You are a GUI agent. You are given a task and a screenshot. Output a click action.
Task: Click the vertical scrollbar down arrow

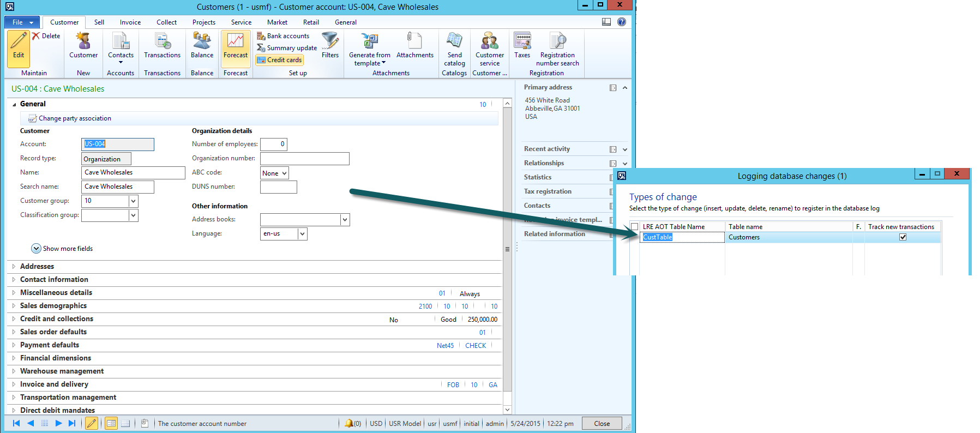(507, 410)
